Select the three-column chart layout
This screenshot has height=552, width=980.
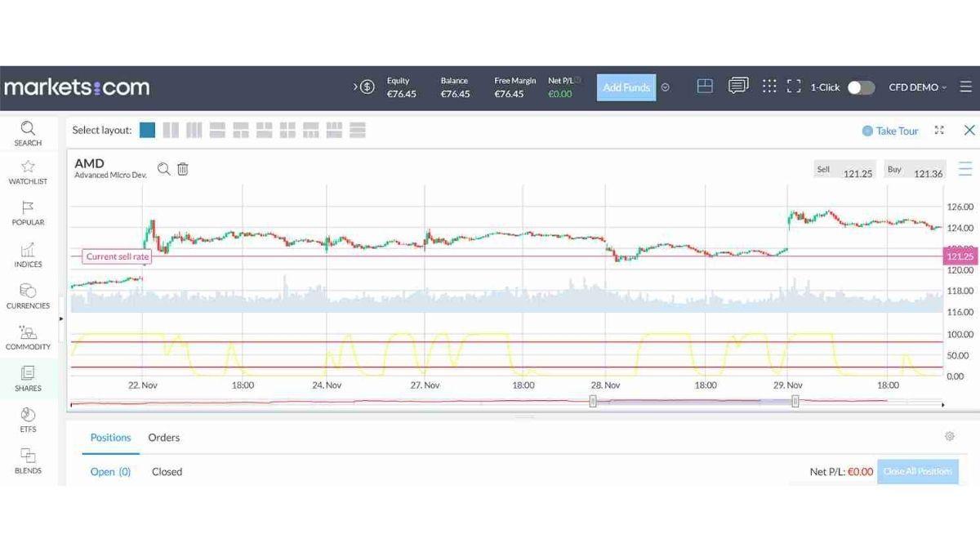[x=194, y=130]
